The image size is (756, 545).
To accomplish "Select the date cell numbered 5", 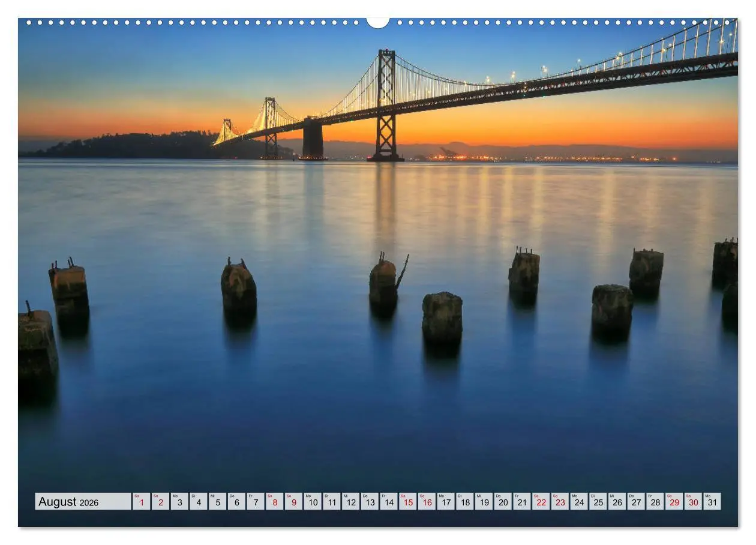I will (217, 502).
